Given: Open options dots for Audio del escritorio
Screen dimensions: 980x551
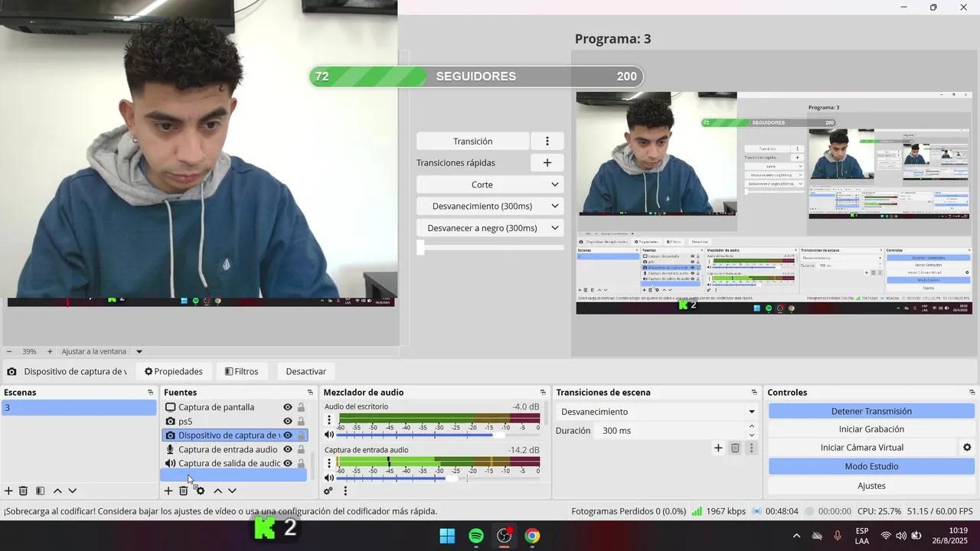Looking at the screenshot, I should tap(329, 420).
